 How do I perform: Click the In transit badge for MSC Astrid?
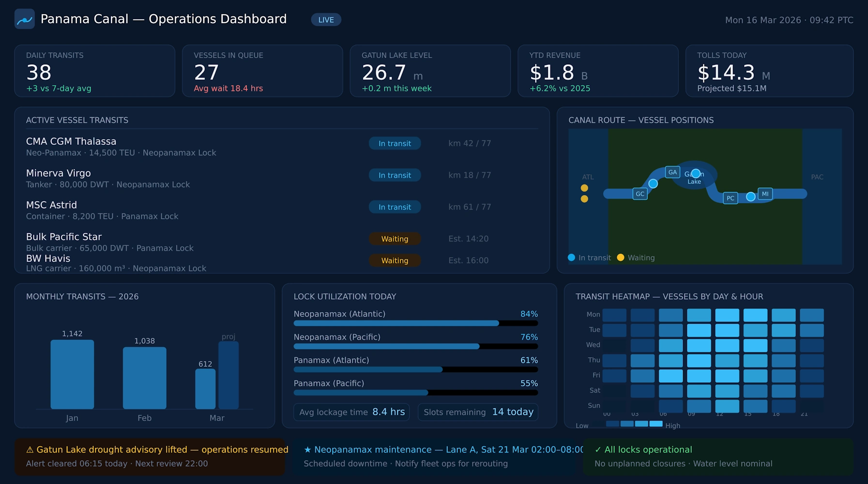point(395,207)
